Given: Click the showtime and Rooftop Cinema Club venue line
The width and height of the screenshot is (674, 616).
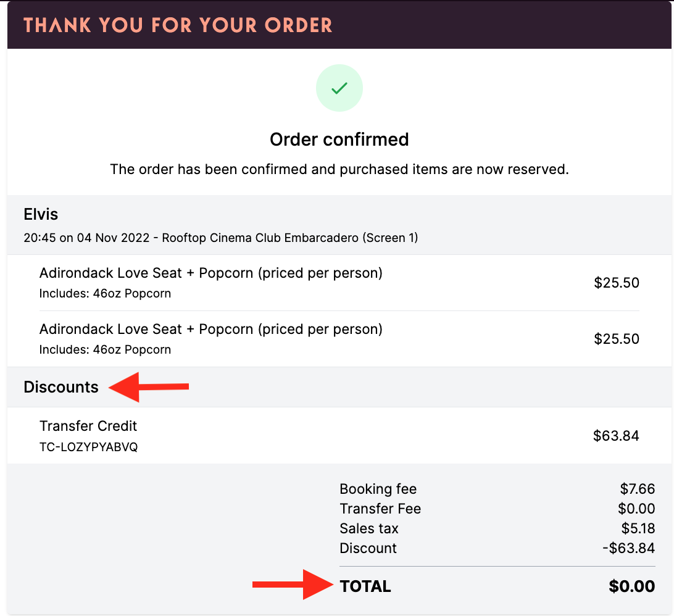Looking at the screenshot, I should point(220,238).
